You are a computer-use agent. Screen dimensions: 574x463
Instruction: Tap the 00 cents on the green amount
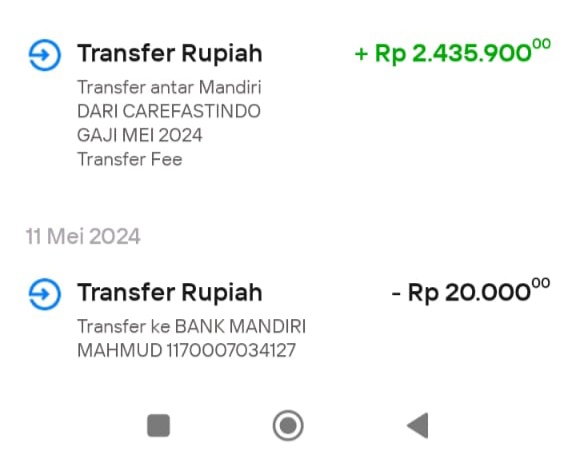pyautogui.click(x=542, y=44)
